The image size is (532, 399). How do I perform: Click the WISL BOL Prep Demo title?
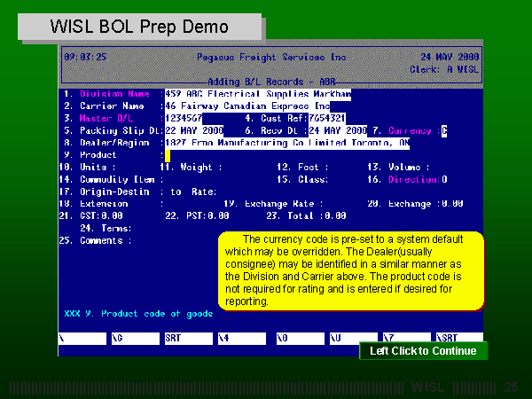(139, 27)
